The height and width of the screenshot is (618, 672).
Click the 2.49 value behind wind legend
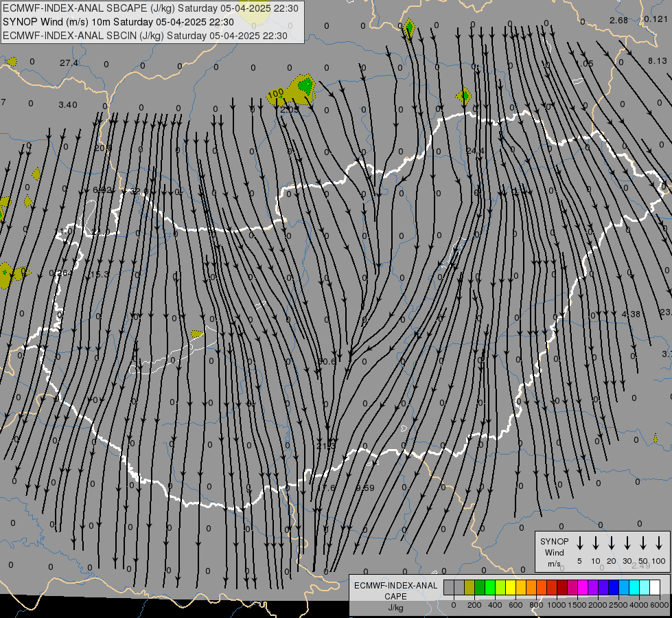click(x=640, y=565)
